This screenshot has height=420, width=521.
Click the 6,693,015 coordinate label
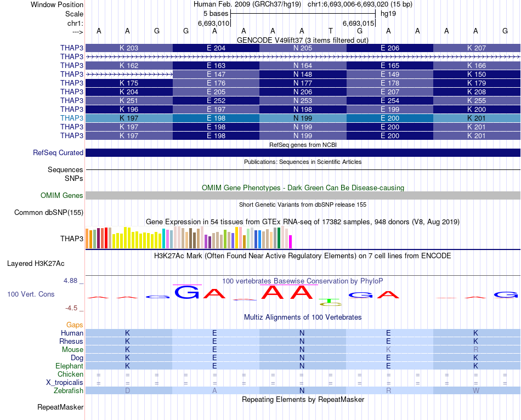pyautogui.click(x=359, y=23)
